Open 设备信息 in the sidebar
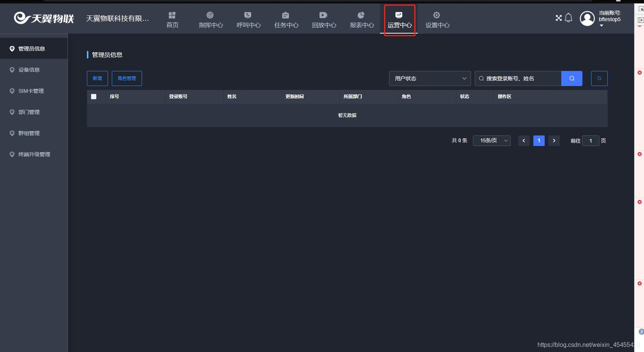 point(34,70)
